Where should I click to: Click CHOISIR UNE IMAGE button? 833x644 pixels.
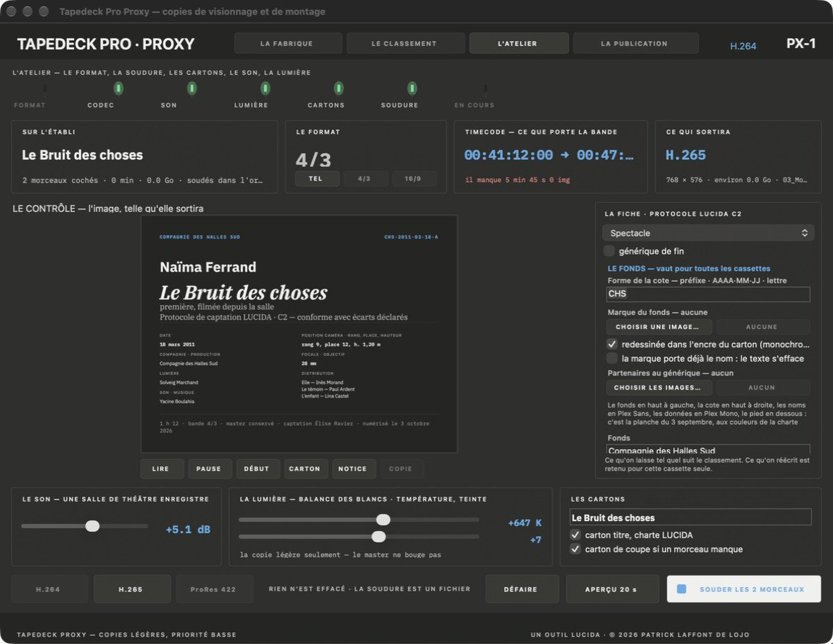(658, 327)
